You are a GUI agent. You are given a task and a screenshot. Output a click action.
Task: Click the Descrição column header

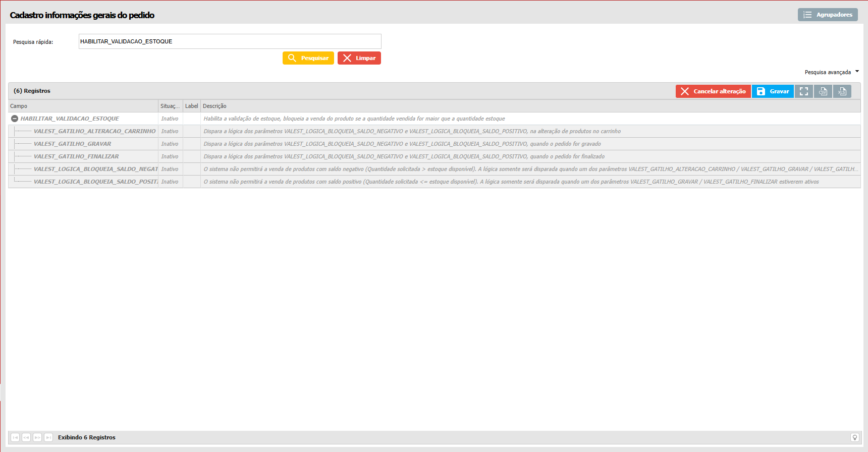[530, 106]
